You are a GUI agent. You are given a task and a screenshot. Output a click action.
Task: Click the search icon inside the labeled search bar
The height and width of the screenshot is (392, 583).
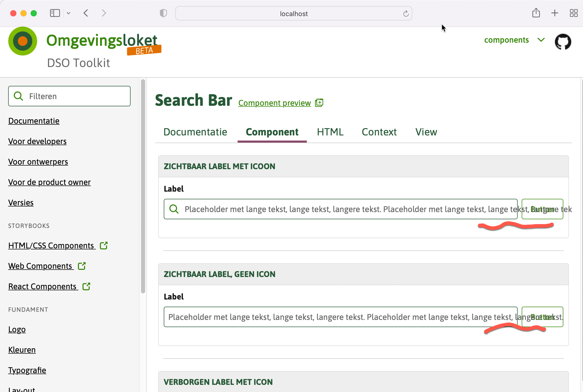pos(174,209)
